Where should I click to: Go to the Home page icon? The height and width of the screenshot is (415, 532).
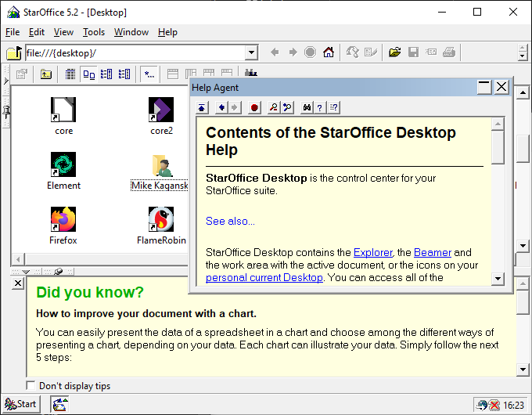329,52
